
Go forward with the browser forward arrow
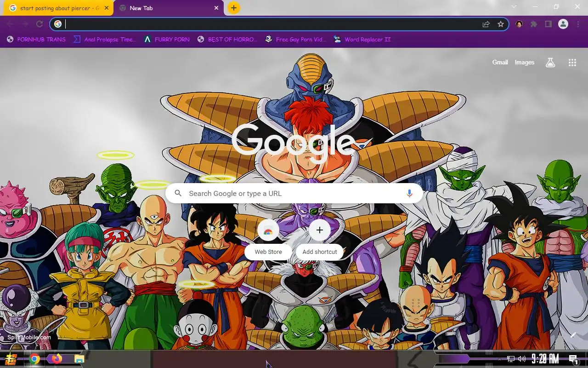point(25,24)
